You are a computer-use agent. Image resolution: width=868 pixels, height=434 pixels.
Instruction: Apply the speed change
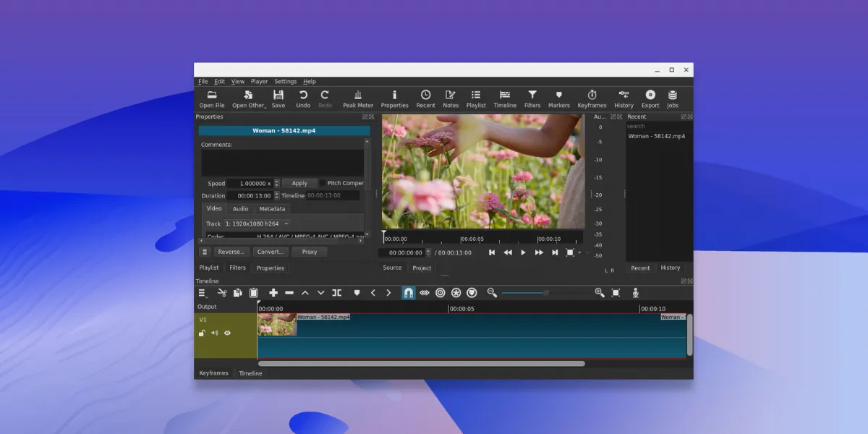299,183
